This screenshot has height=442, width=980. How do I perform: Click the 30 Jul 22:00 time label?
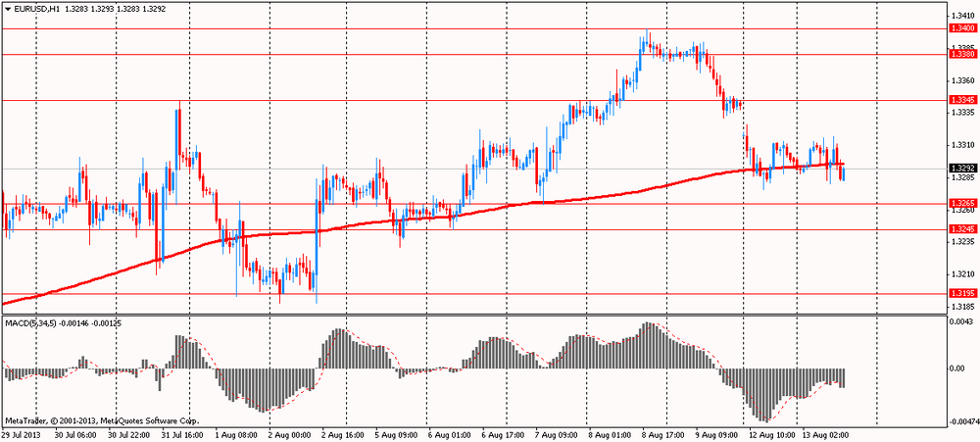(x=128, y=434)
